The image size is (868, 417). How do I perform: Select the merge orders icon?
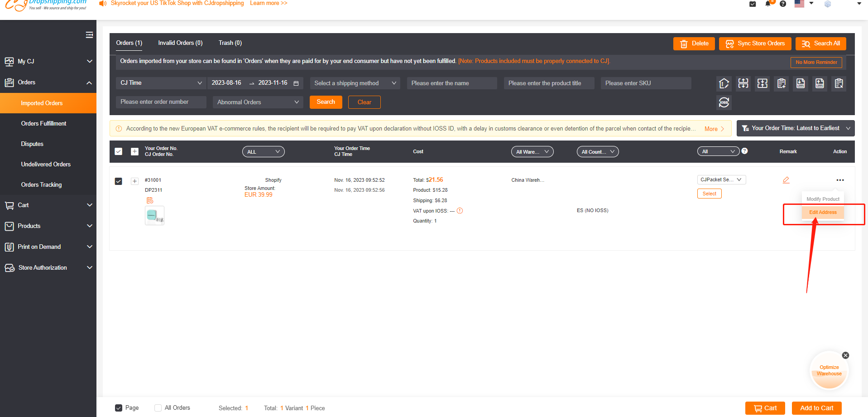(x=762, y=83)
